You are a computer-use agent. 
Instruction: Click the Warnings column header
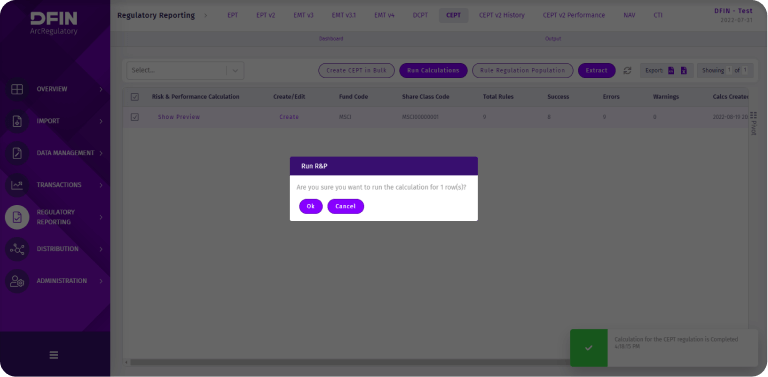point(666,97)
